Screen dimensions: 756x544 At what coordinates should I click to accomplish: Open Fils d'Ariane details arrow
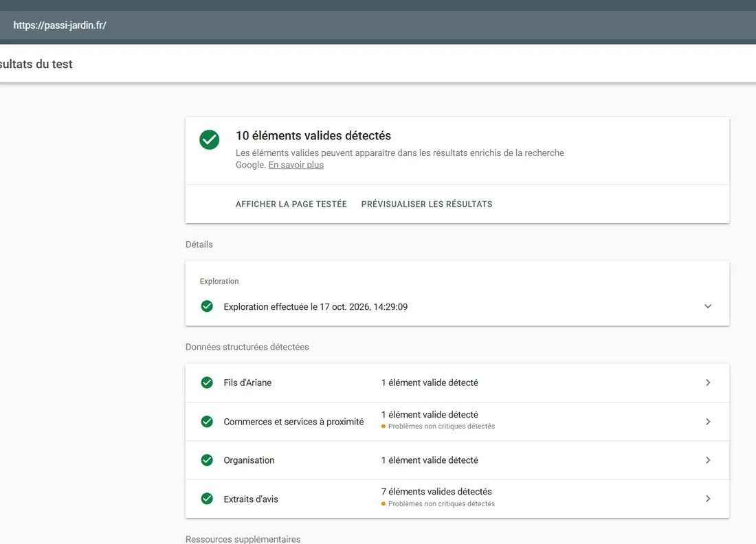point(708,383)
